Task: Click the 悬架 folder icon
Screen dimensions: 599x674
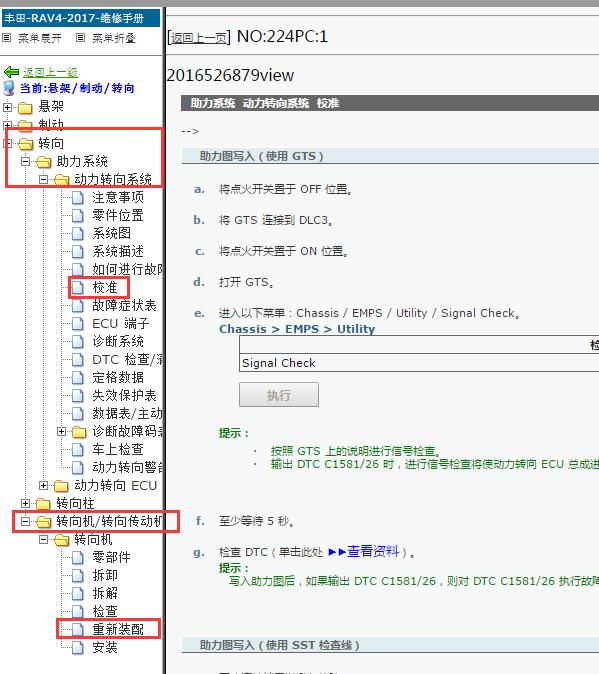Action: [x=25, y=107]
